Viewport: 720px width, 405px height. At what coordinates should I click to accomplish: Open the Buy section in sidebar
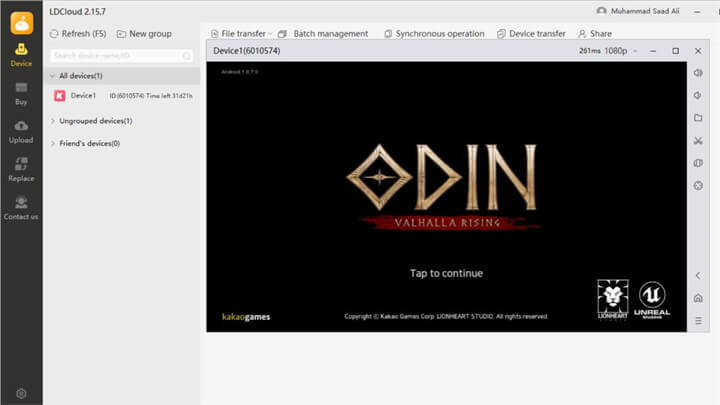[21, 93]
